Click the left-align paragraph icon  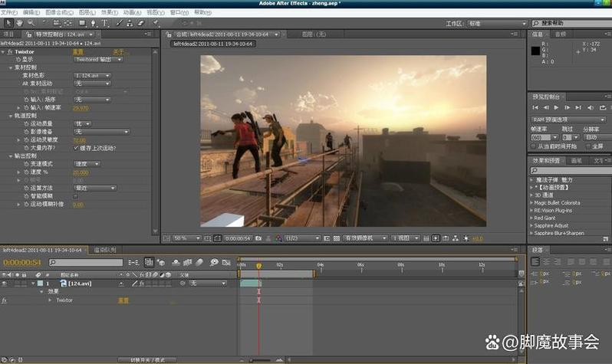click(535, 261)
